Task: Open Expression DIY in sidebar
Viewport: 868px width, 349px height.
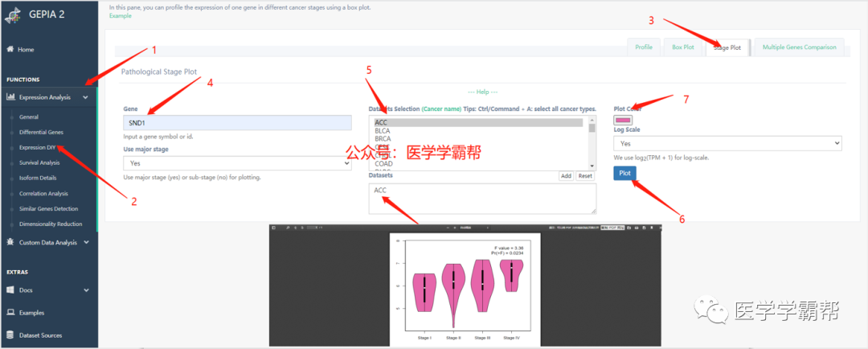Action: (37, 147)
